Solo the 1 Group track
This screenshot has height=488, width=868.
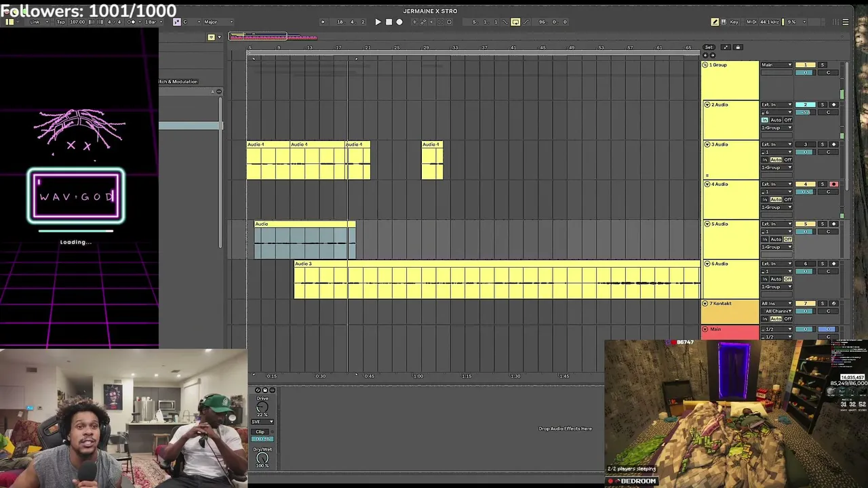(x=822, y=65)
